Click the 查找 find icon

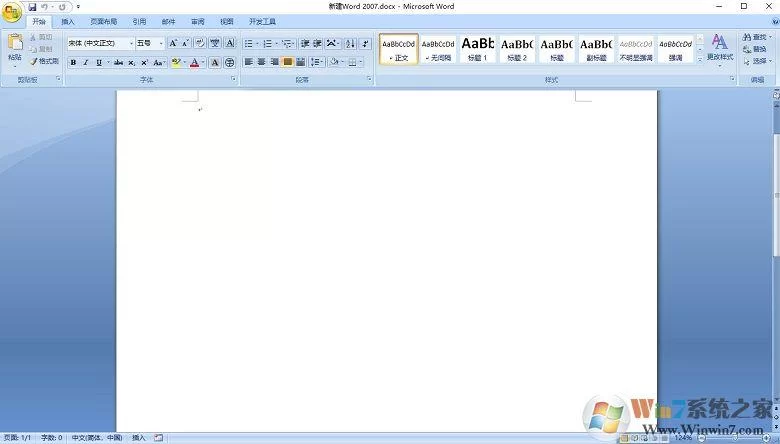(756, 37)
